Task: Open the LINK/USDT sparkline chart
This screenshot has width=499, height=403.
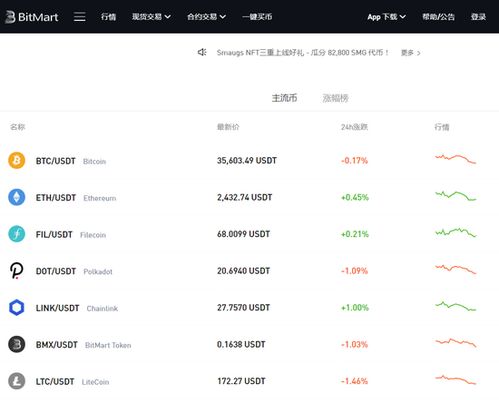Action: (x=456, y=306)
